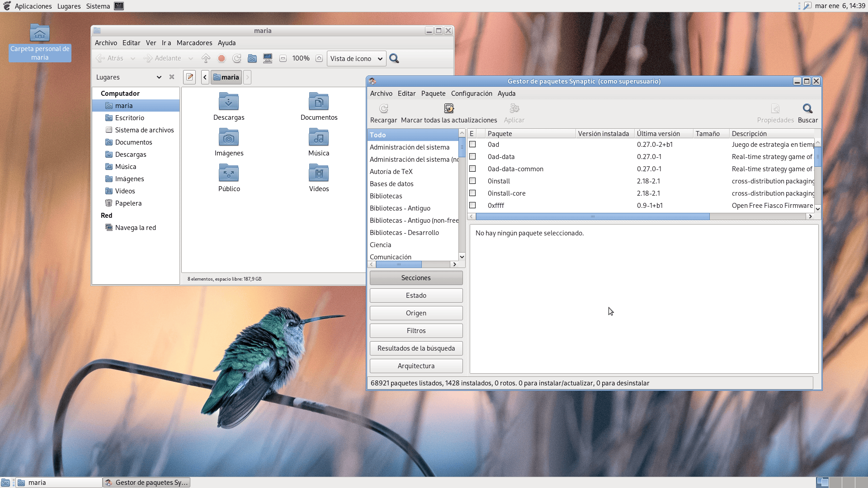The height and width of the screenshot is (488, 868).
Task: Click the Recargar icon in Synaptic
Action: (383, 109)
